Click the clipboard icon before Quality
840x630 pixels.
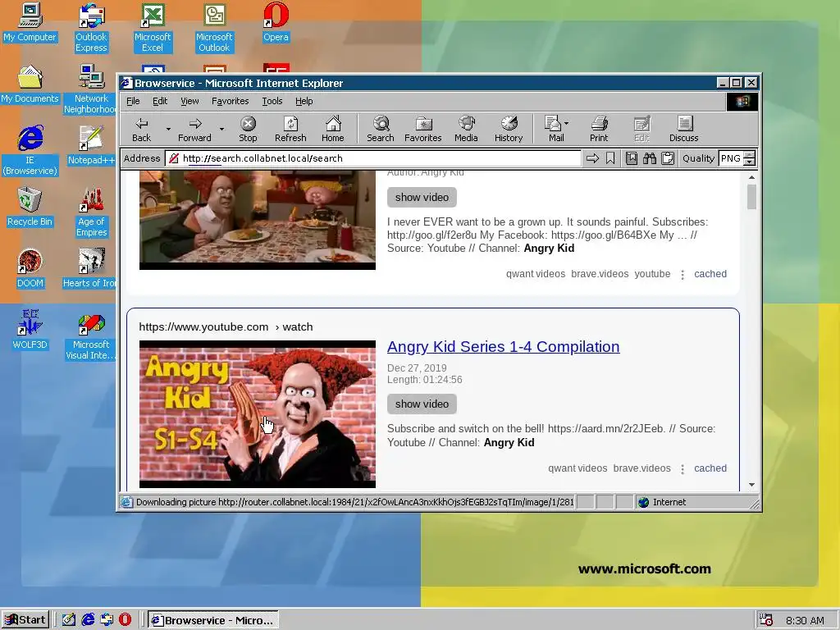(x=668, y=158)
